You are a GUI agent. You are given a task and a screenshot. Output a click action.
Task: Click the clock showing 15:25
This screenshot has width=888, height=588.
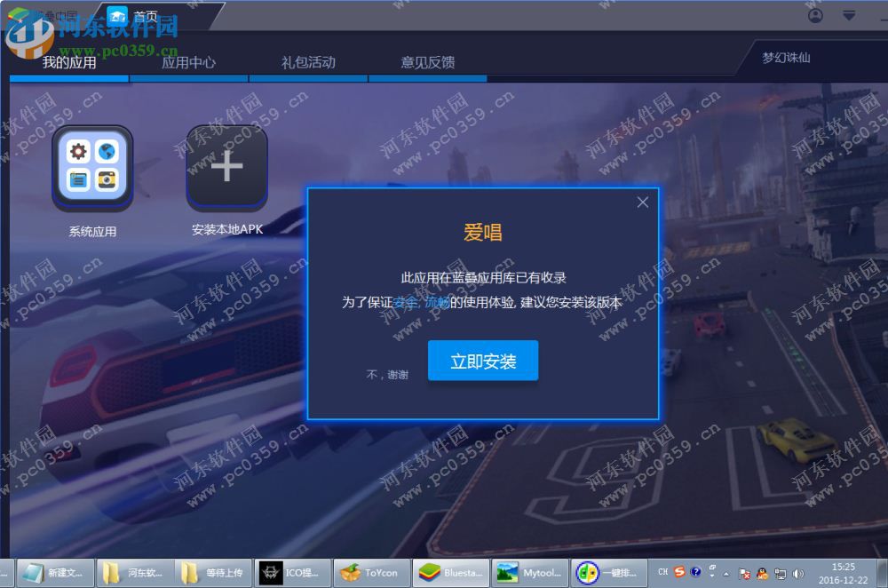(844, 573)
